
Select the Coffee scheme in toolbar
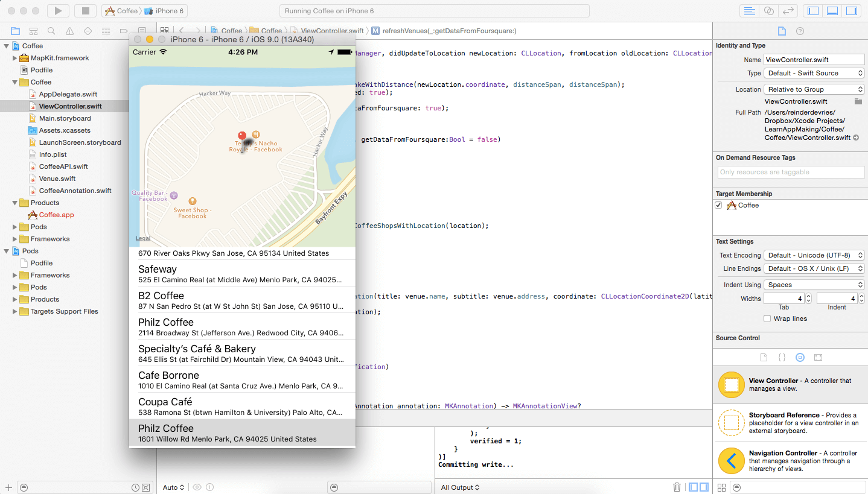tap(122, 11)
